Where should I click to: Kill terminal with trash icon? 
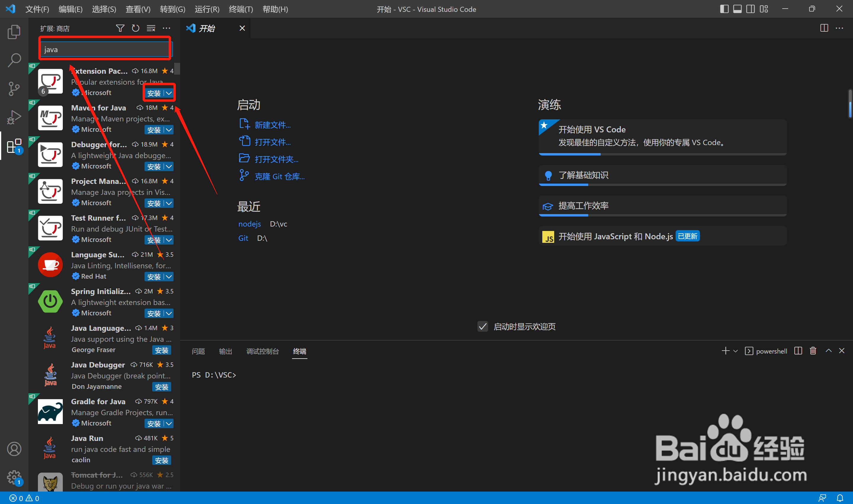click(813, 351)
